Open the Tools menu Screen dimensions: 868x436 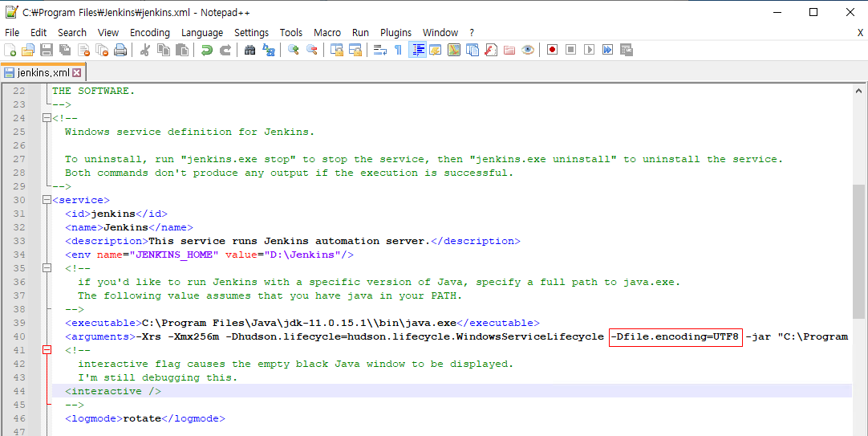tap(291, 33)
